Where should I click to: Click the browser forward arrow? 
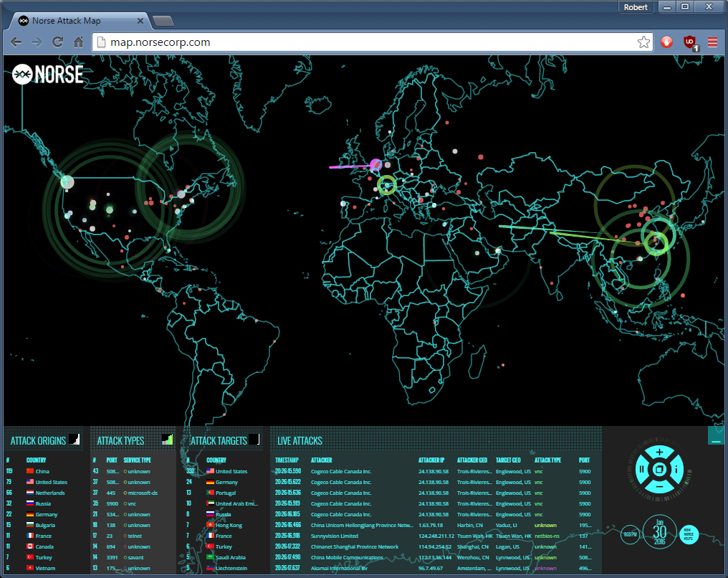37,42
